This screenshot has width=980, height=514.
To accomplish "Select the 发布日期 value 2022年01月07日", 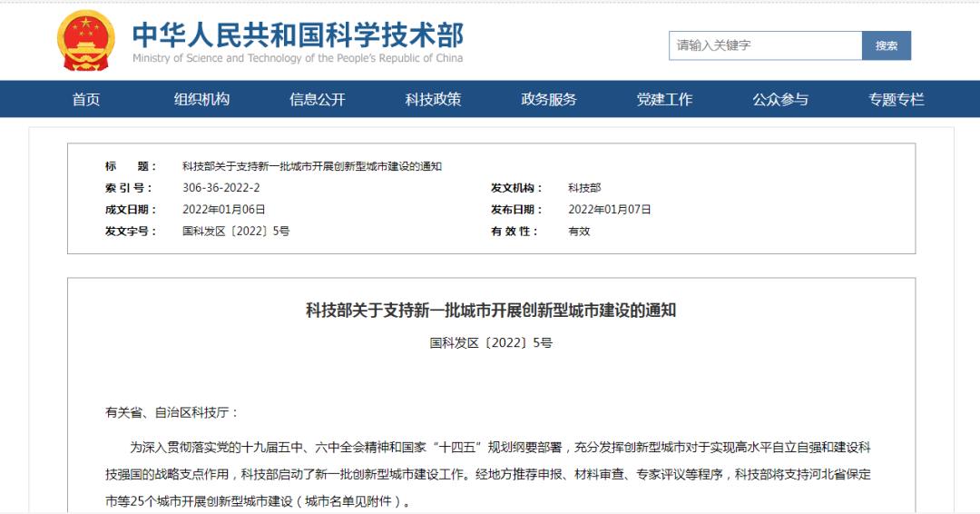I will tap(610, 210).
